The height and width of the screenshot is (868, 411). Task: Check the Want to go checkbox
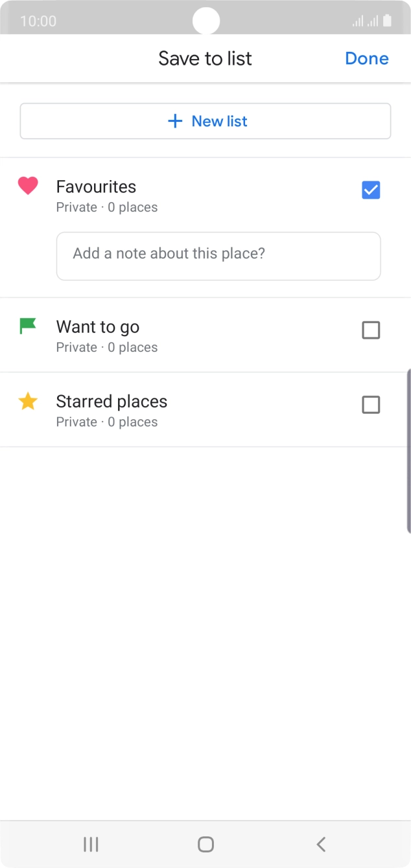tap(371, 330)
